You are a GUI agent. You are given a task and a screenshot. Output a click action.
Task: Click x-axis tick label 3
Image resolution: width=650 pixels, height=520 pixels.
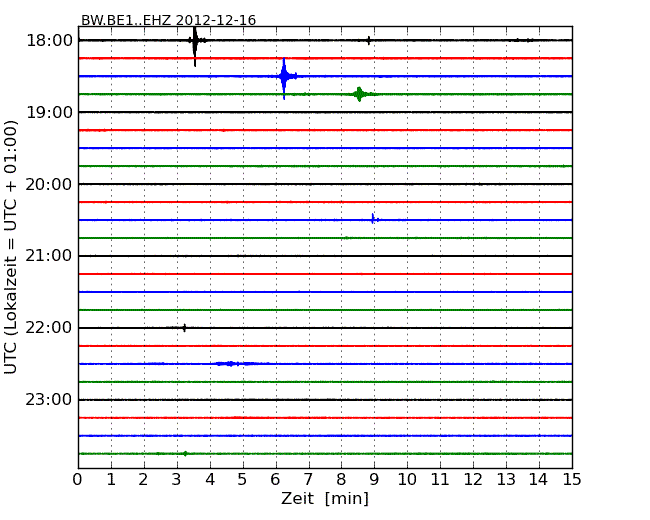(x=176, y=479)
